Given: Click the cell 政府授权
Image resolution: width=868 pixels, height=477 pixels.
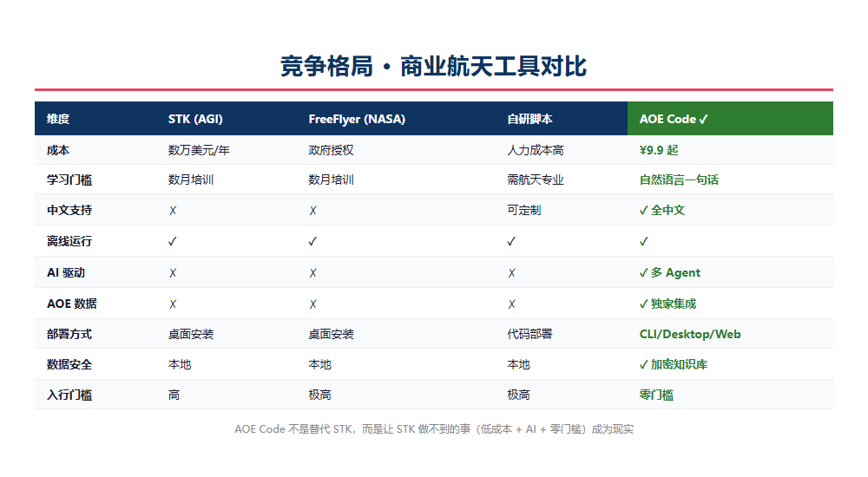Looking at the screenshot, I should [331, 150].
